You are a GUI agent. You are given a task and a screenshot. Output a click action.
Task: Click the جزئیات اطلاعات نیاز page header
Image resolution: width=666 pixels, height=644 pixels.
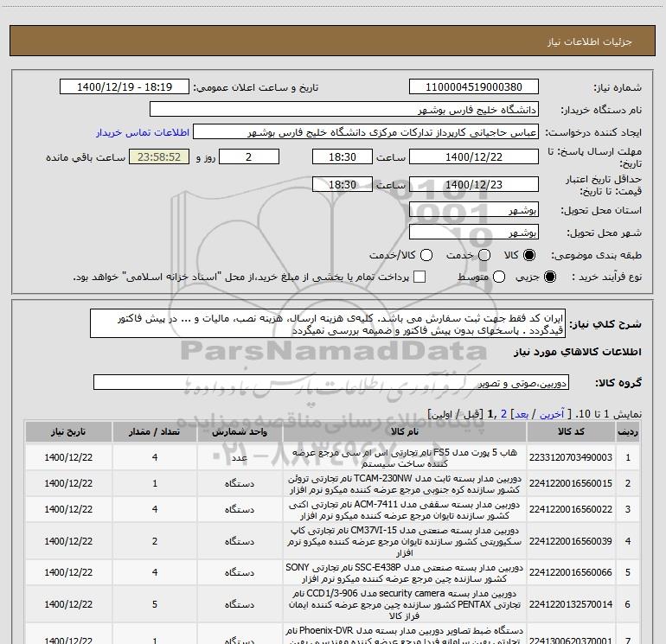tap(590, 41)
